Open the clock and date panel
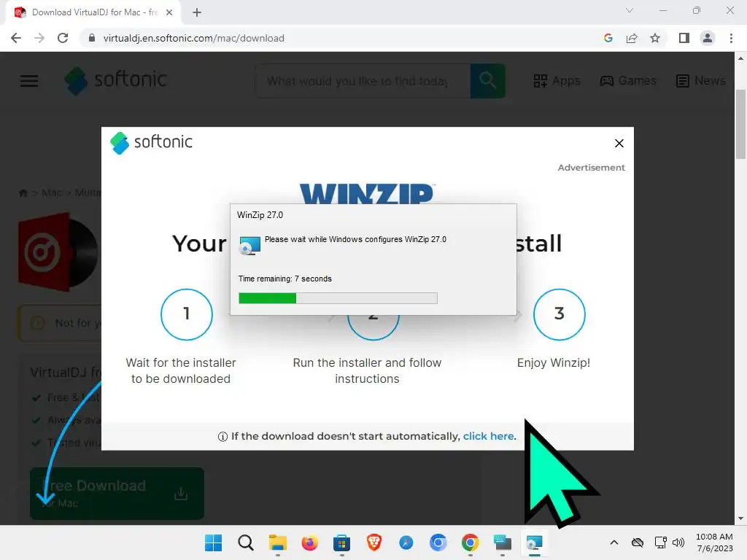The width and height of the screenshot is (747, 560). click(x=715, y=542)
